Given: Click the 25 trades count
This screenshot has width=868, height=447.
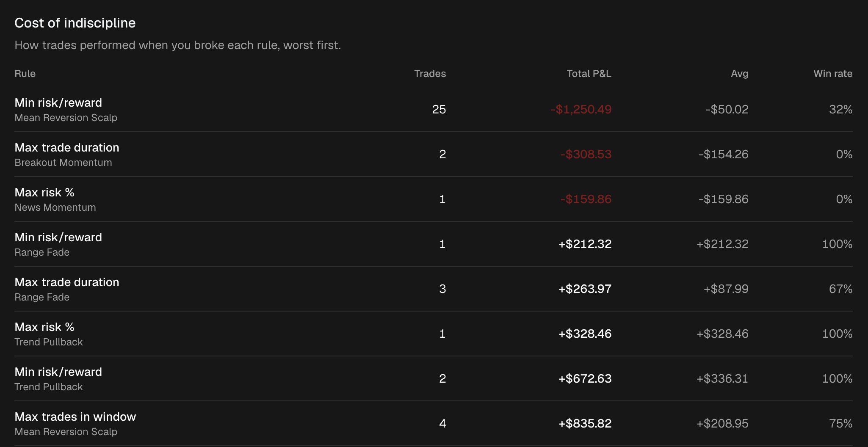Looking at the screenshot, I should [439, 109].
